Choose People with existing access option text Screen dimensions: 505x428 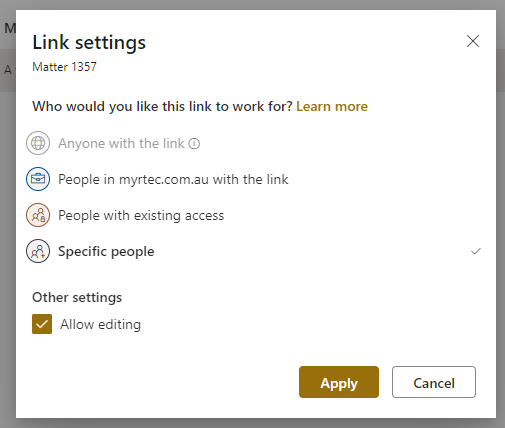pyautogui.click(x=141, y=215)
